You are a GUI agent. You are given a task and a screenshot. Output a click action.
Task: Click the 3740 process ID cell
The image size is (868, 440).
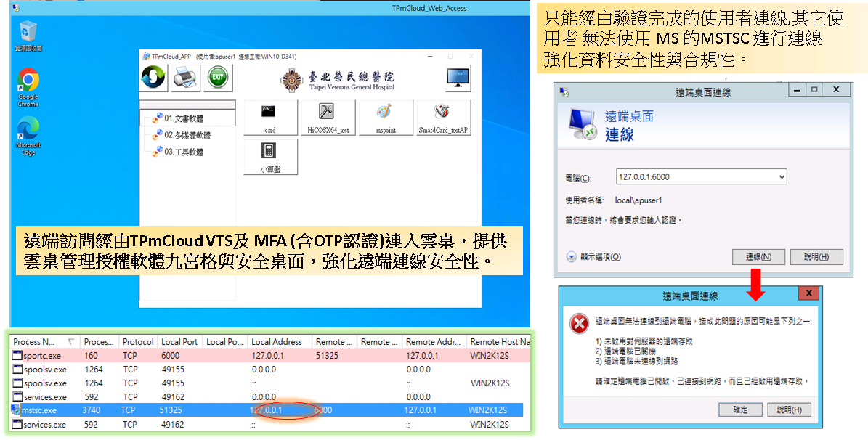point(92,410)
